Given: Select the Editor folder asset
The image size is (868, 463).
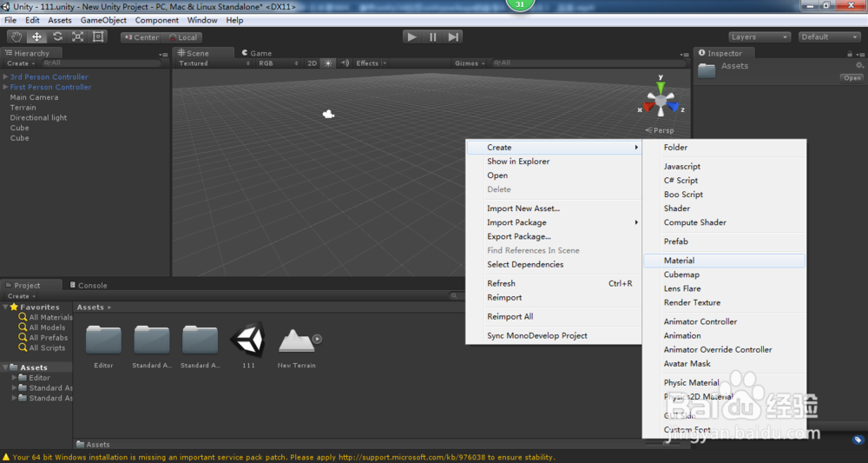Looking at the screenshot, I should tap(103, 340).
